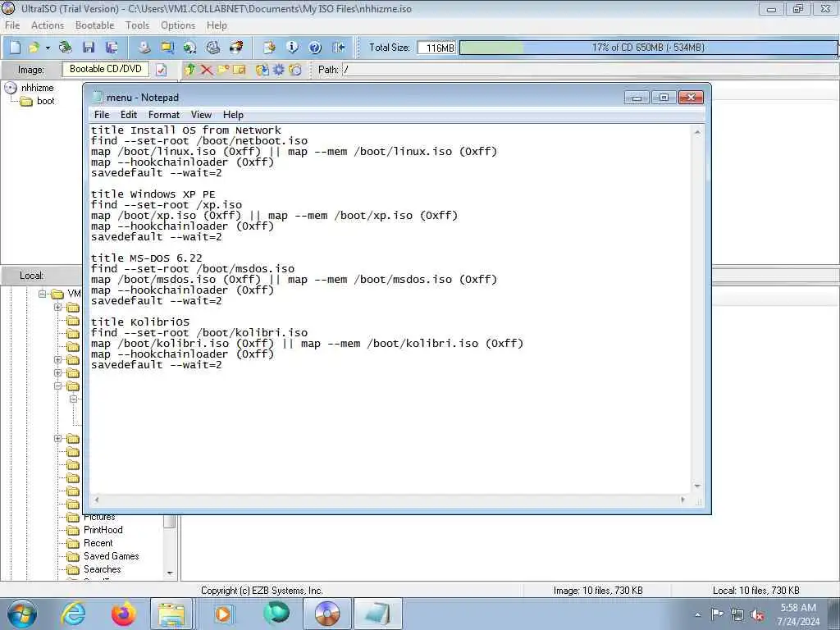
Task: Open the Tools menu
Action: tap(137, 25)
